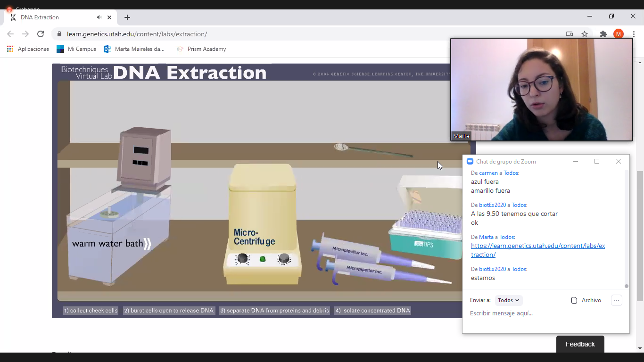Select step 1 collect cheek cells
644x362 pixels.
click(x=91, y=311)
